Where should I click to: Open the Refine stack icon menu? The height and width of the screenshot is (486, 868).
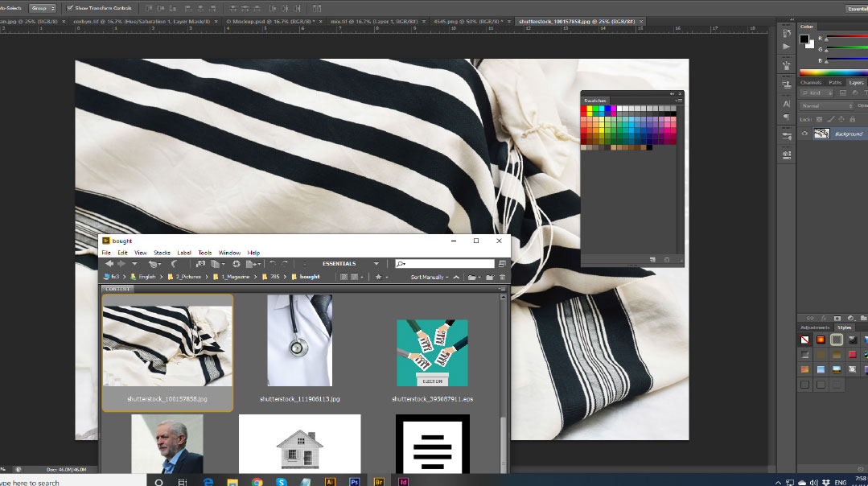coord(217,264)
